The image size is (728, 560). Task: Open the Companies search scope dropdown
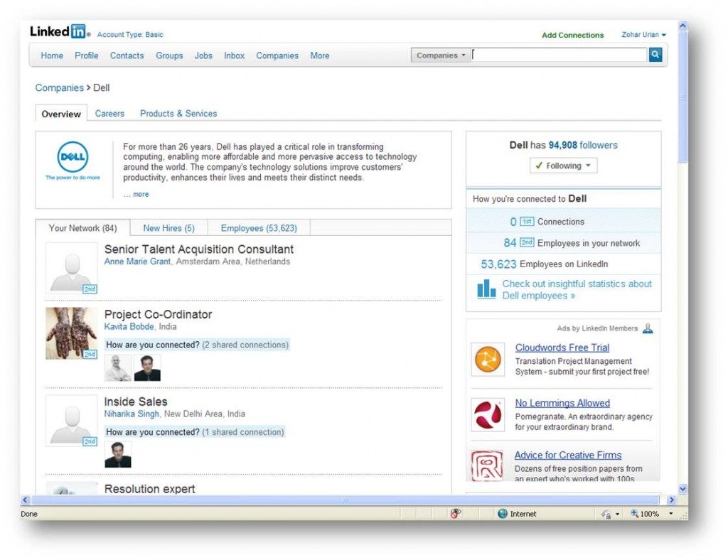(x=441, y=55)
